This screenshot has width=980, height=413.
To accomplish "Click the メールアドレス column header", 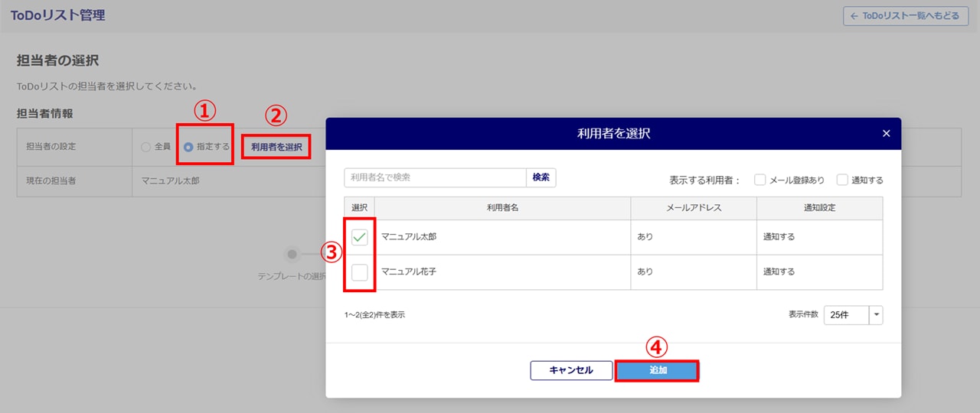I will pyautogui.click(x=693, y=208).
